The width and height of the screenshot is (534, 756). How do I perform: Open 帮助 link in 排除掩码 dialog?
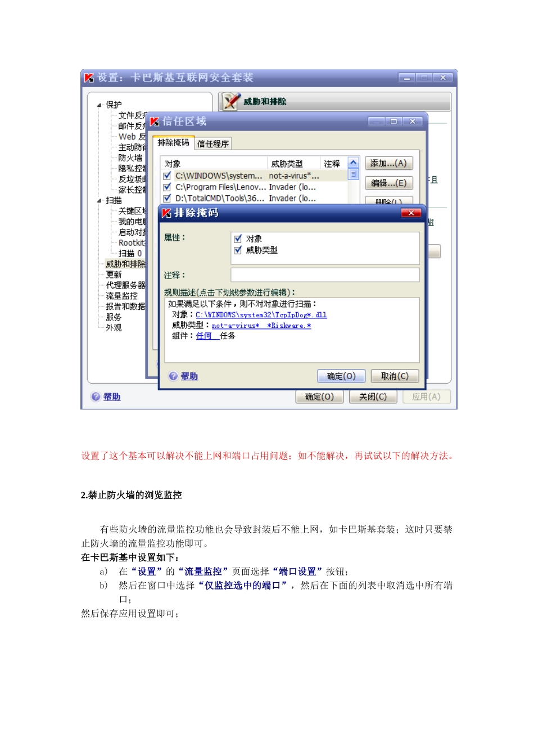(189, 376)
